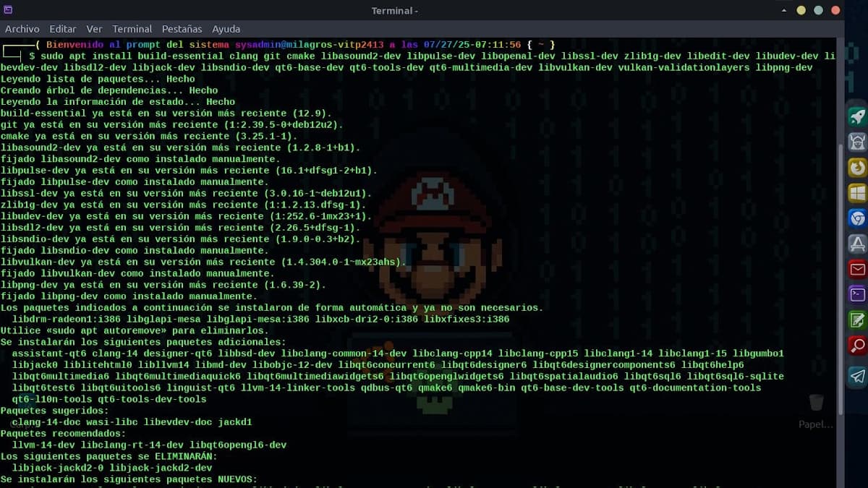Expand the Terminal menu in menu bar
This screenshot has width=868, height=488.
[x=132, y=29]
